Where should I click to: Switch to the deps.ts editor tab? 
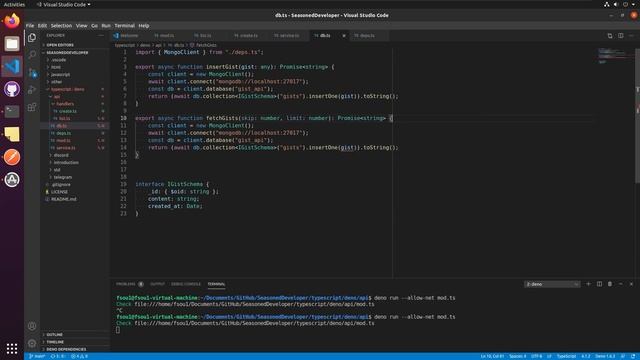tap(367, 36)
